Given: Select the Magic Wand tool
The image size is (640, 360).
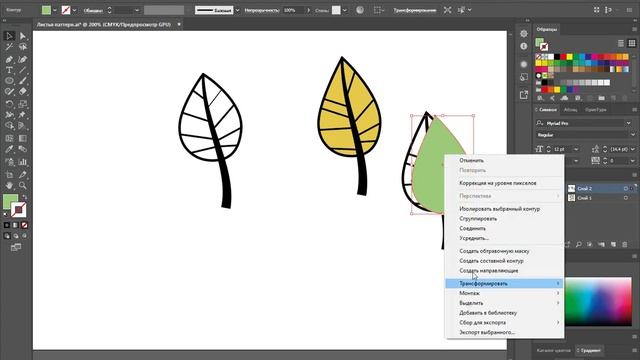Looking at the screenshot, I should coord(9,47).
